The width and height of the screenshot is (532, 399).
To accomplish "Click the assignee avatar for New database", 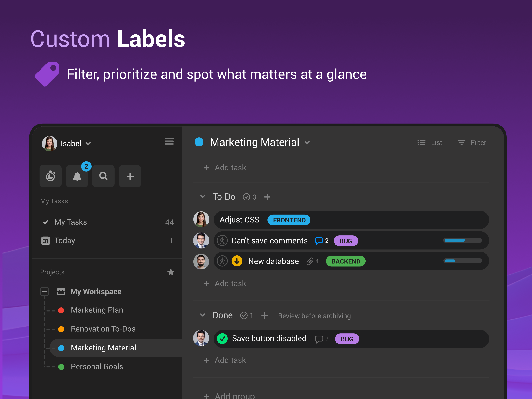I will coord(201,262).
